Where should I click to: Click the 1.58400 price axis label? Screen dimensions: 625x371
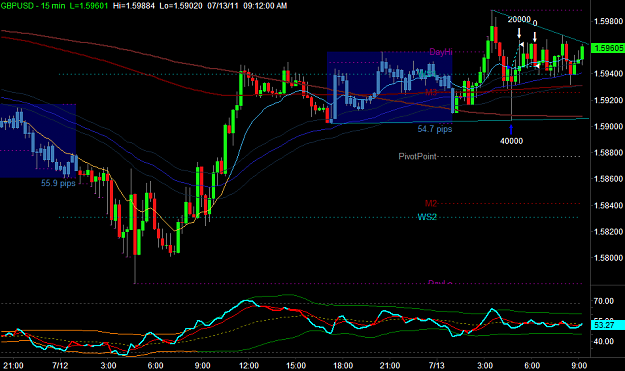(608, 205)
